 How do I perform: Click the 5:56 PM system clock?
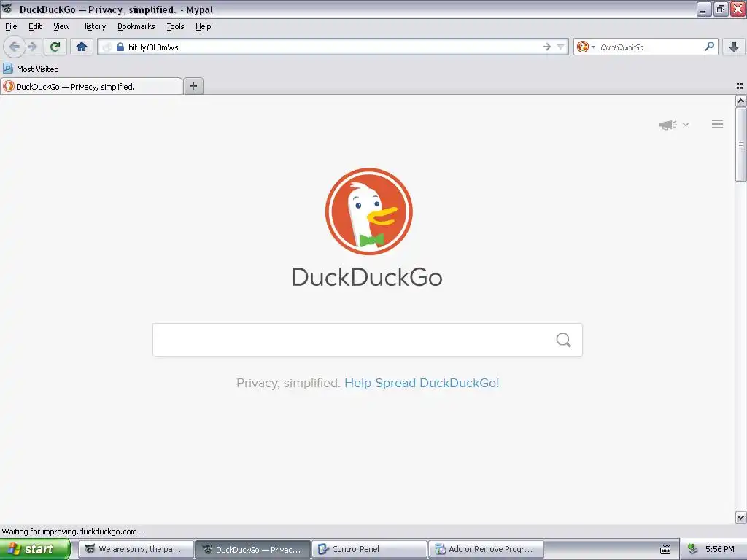coord(719,549)
